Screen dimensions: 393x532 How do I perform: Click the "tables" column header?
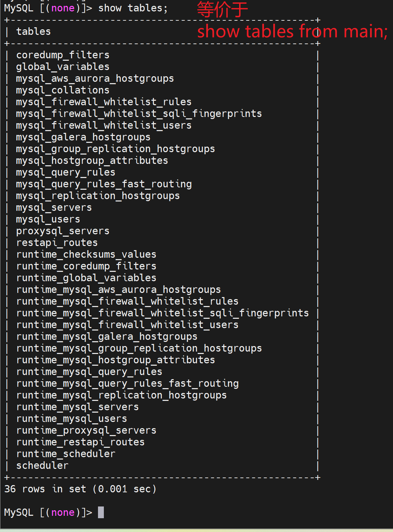(x=33, y=31)
